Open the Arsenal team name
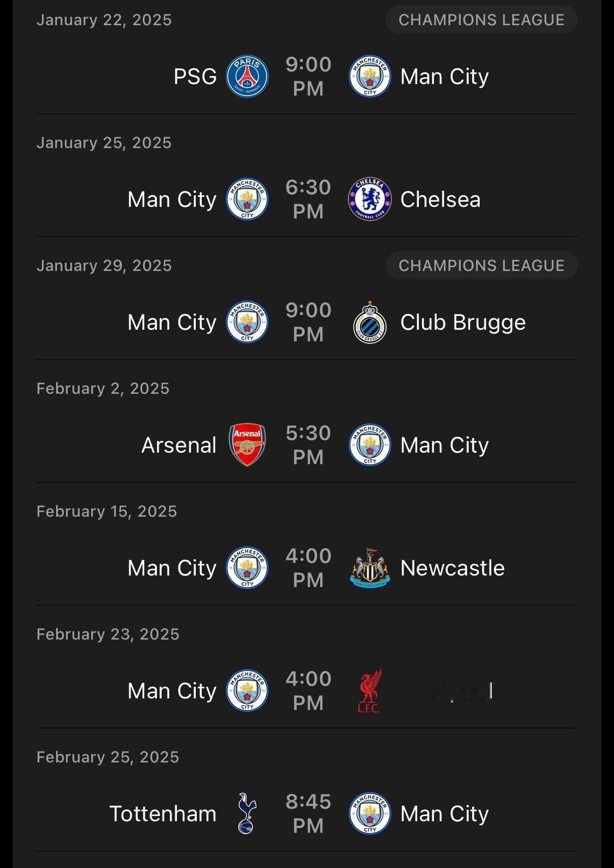This screenshot has width=614, height=868. (x=179, y=445)
